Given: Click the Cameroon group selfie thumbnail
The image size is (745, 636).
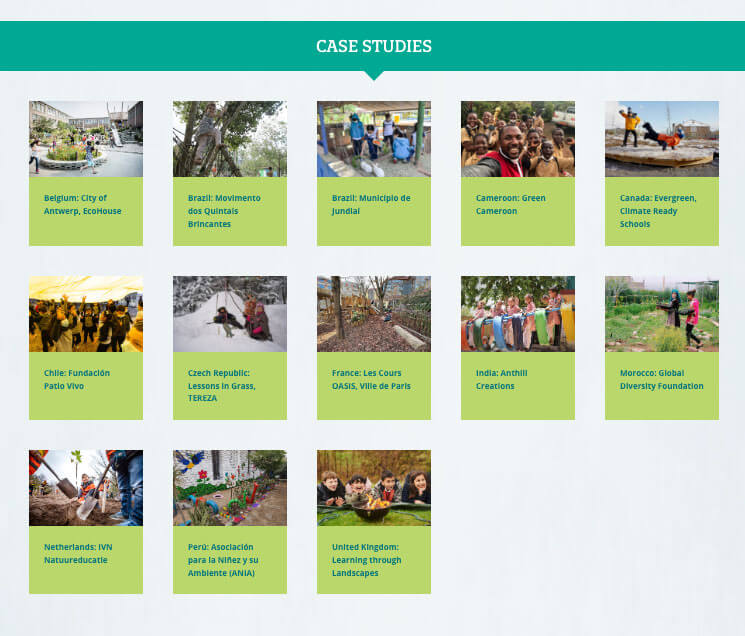Looking at the screenshot, I should click(518, 139).
